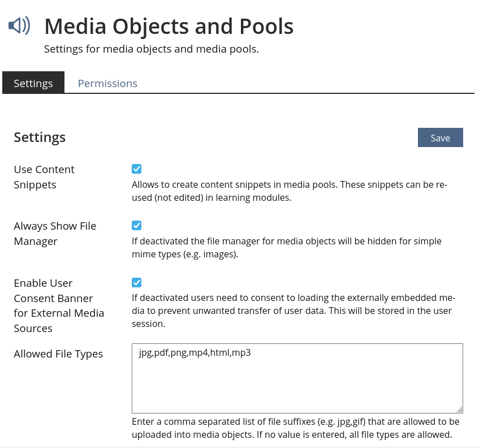Image resolution: width=479 pixels, height=448 pixels.
Task: Disable the User Consent Banner checkbox
Action: pyautogui.click(x=136, y=283)
